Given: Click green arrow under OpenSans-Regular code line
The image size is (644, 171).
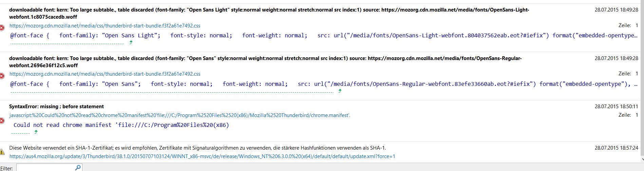Looking at the screenshot, I should [340, 91].
